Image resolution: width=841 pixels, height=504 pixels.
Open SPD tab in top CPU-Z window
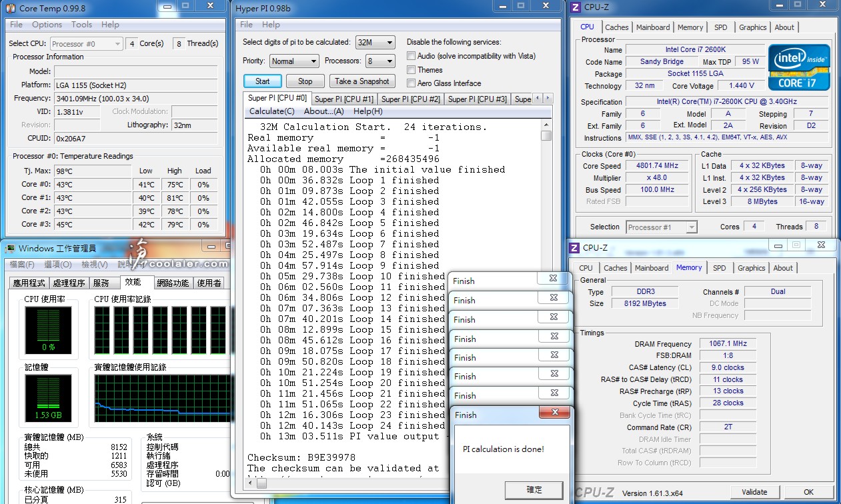(x=721, y=27)
